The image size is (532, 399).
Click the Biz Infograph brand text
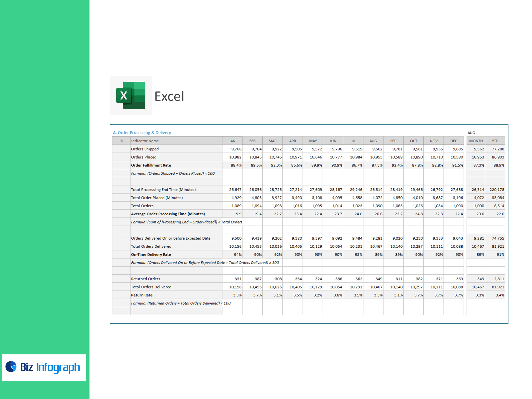click(x=50, y=367)
